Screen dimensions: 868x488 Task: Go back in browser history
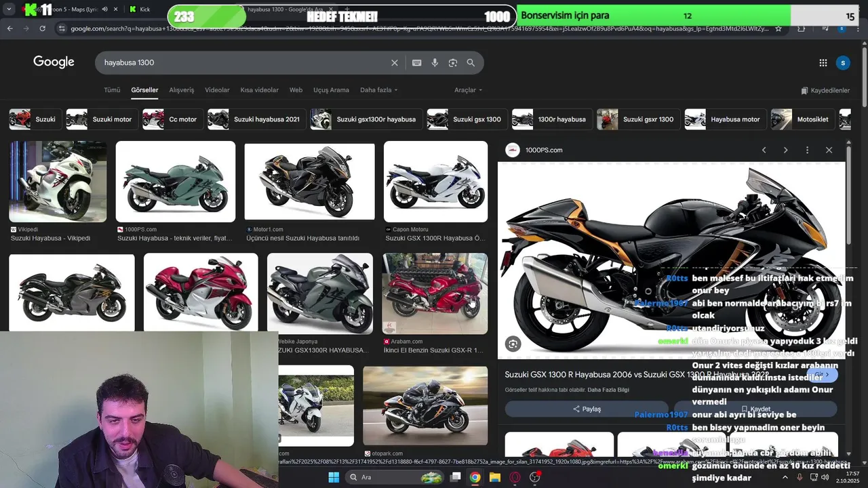(9, 28)
